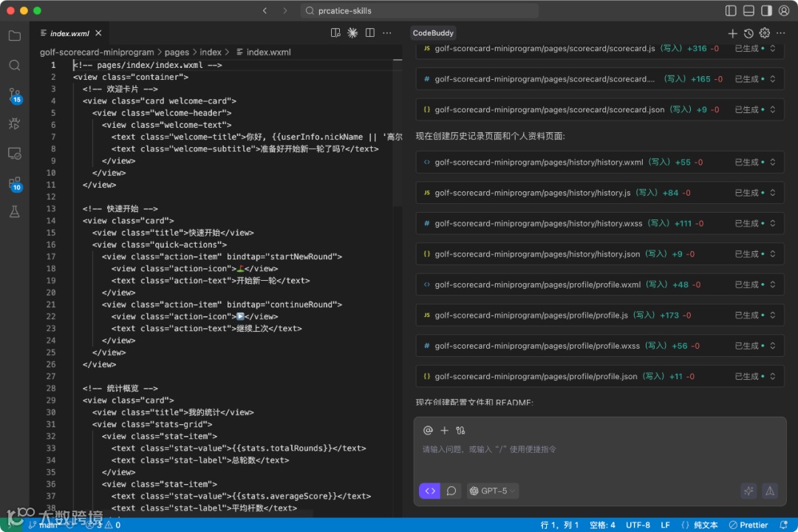
Task: Toggle the primary sidebar layout icon
Action: coord(731,10)
